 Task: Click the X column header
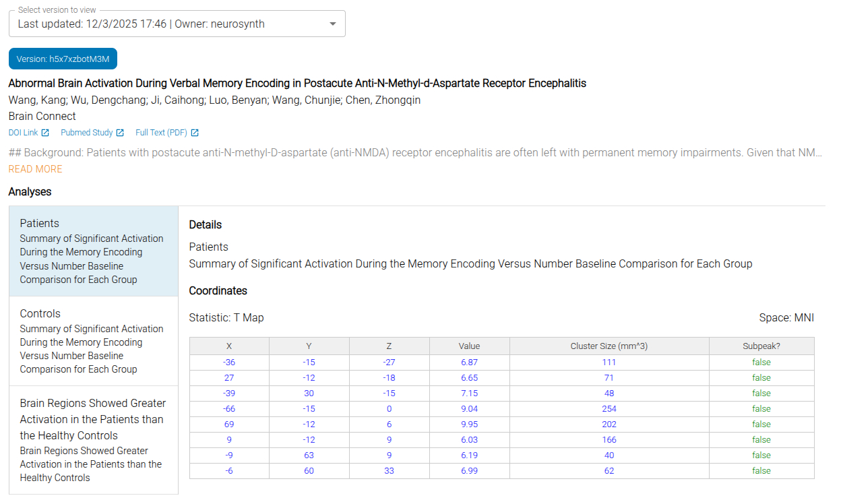(229, 346)
